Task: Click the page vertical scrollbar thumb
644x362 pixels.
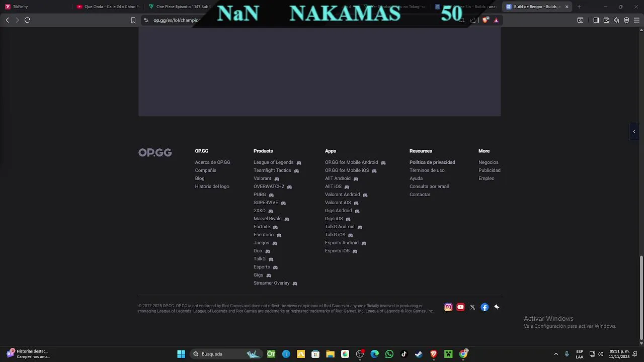Action: (x=641, y=298)
